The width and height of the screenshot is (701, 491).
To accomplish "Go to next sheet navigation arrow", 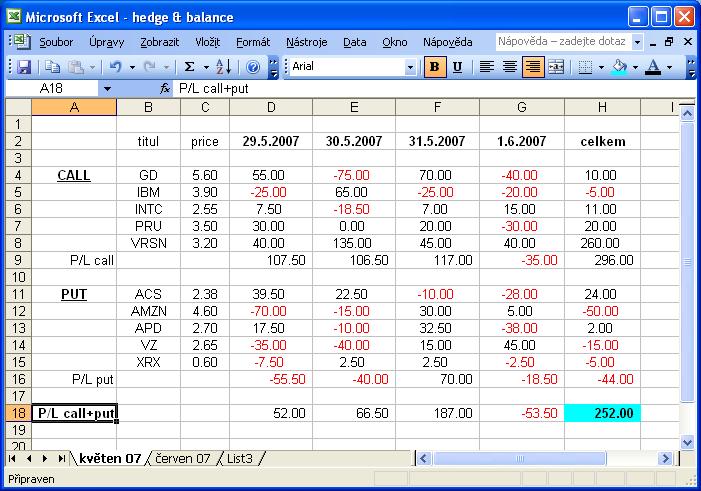I will pyautogui.click(x=44, y=458).
